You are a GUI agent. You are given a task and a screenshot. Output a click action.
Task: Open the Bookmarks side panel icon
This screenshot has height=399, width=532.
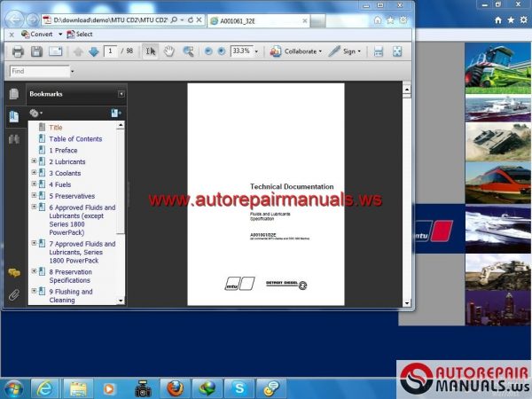pyautogui.click(x=14, y=116)
